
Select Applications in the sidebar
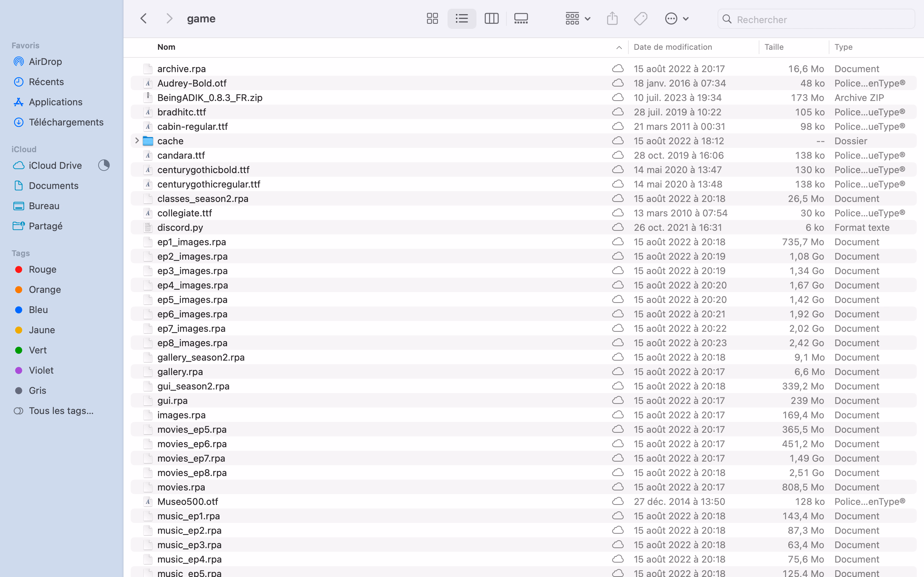55,102
